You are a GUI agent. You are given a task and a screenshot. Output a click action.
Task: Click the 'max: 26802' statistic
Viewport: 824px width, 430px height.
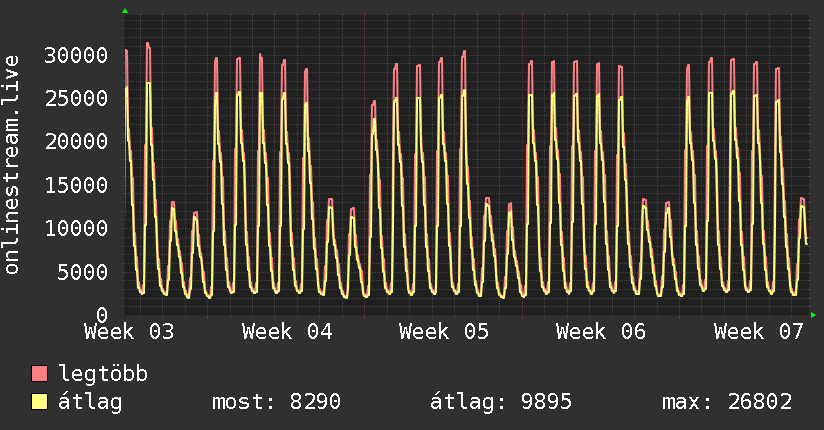tap(727, 402)
